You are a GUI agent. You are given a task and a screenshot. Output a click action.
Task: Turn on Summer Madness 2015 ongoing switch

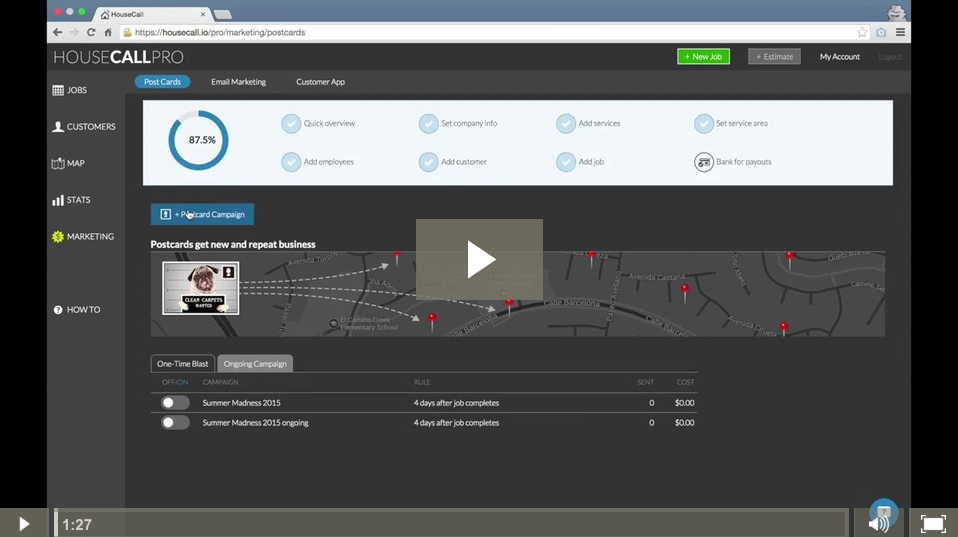175,423
